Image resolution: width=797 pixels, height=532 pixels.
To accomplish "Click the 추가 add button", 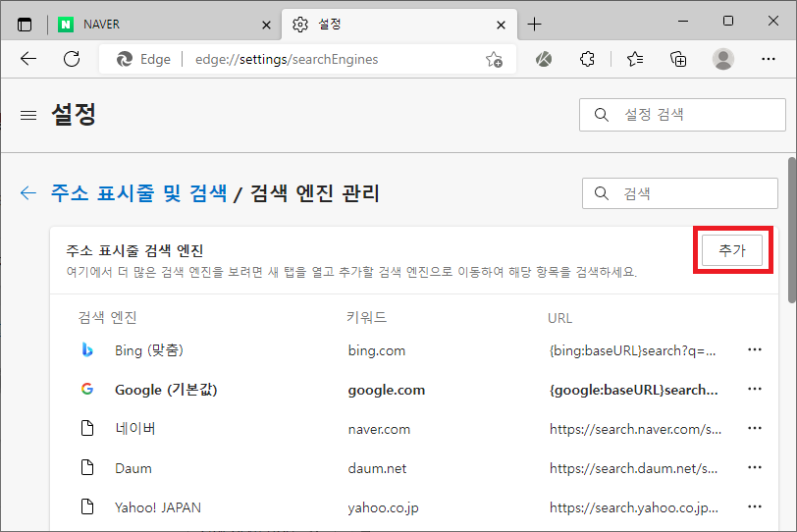I will [732, 250].
